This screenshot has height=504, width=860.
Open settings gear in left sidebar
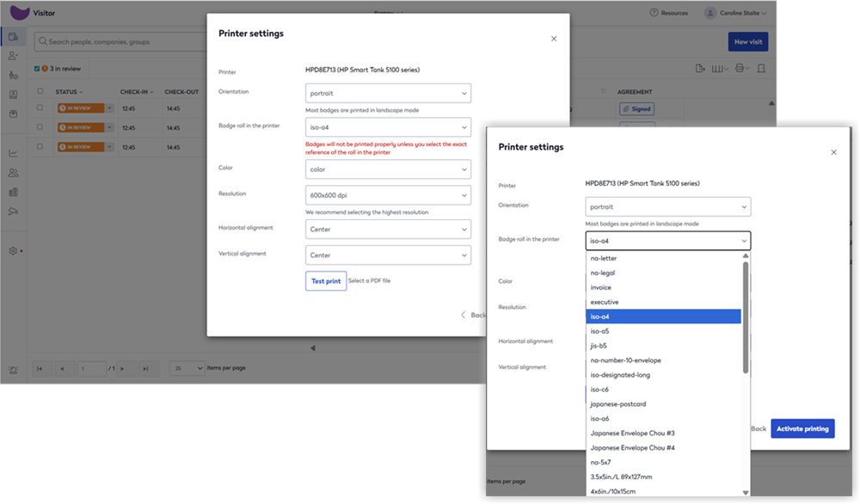click(13, 251)
